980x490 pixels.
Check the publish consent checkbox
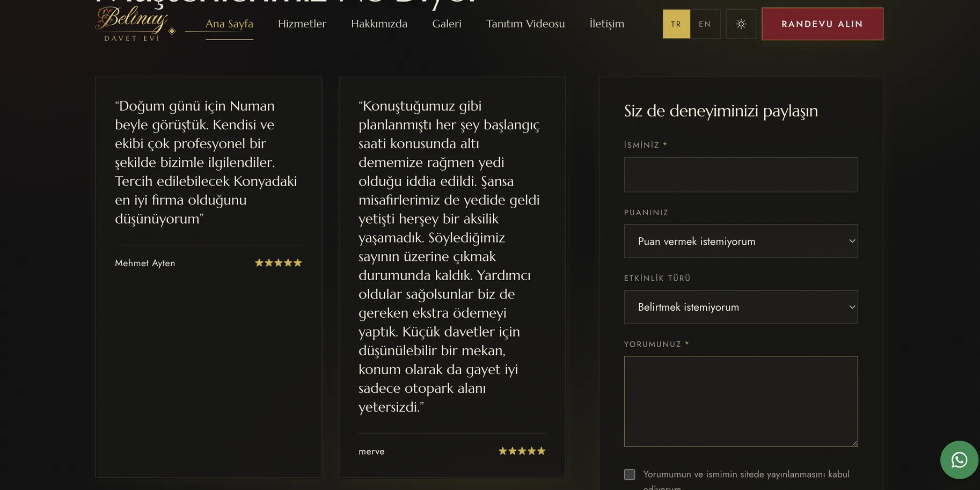[630, 474]
